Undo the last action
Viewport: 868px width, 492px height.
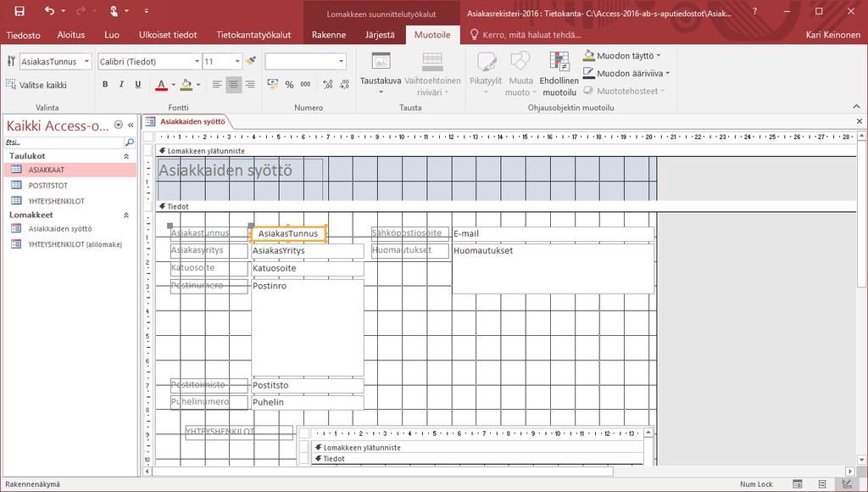(50, 11)
